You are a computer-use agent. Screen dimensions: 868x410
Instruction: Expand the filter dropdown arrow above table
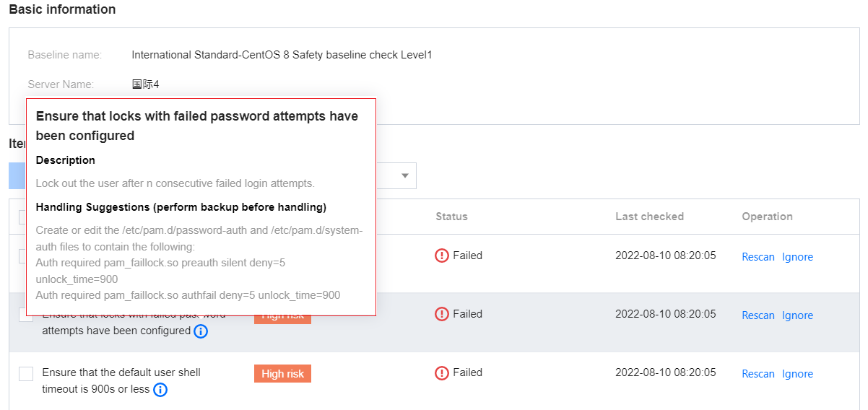point(405,175)
